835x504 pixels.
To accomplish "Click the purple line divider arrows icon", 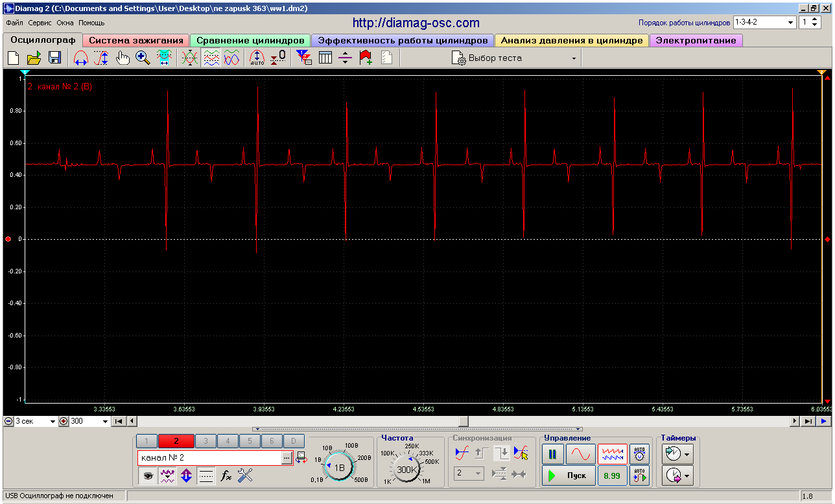I will click(346, 58).
